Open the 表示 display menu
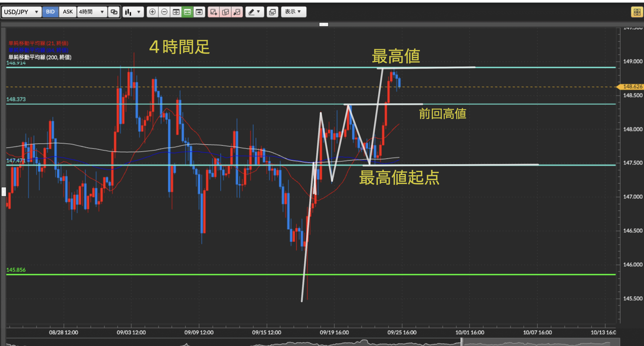This screenshot has width=644, height=346. [293, 12]
